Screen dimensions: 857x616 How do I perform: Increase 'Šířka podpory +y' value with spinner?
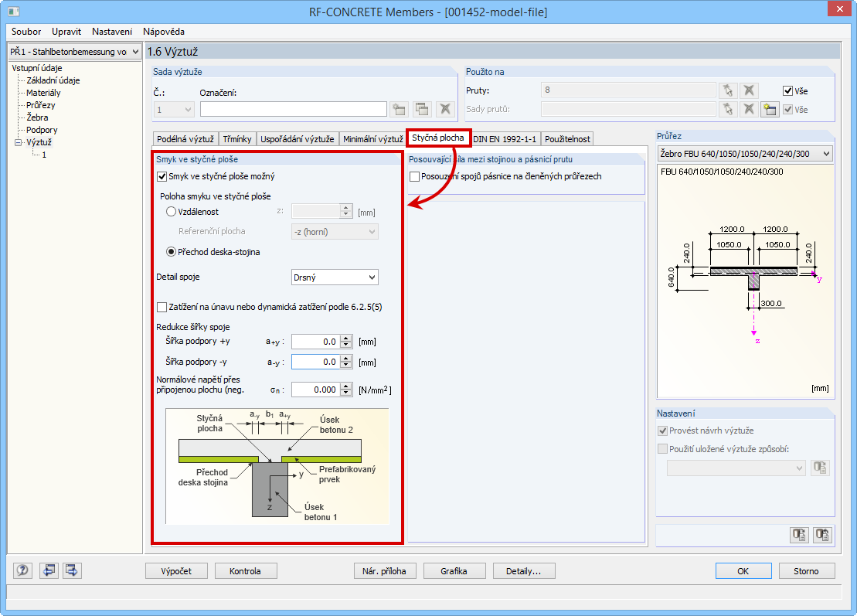click(x=346, y=339)
